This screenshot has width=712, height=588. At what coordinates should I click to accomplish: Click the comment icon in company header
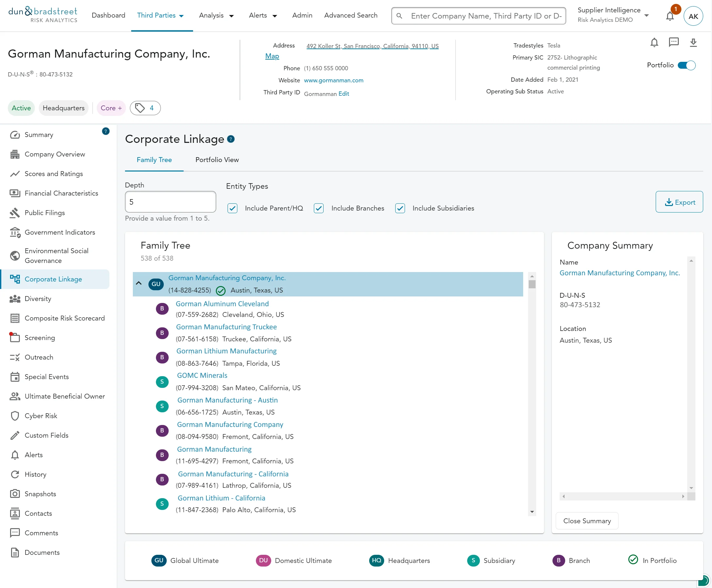(673, 42)
